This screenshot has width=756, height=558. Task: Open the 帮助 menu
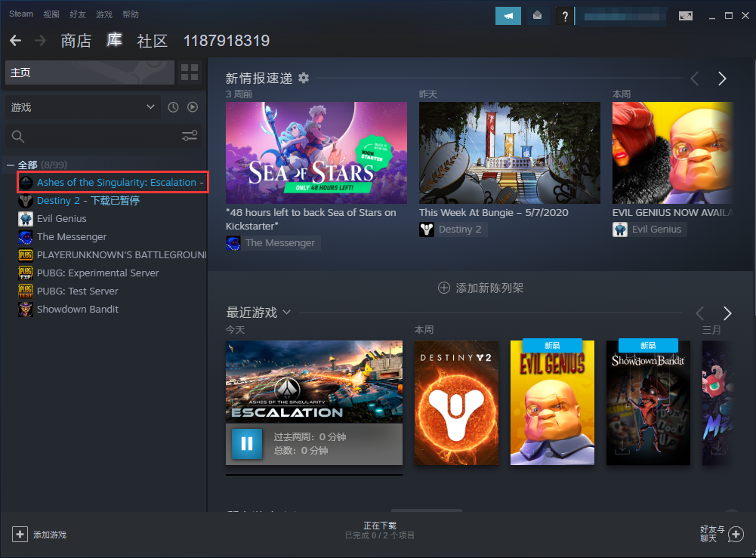coord(130,14)
